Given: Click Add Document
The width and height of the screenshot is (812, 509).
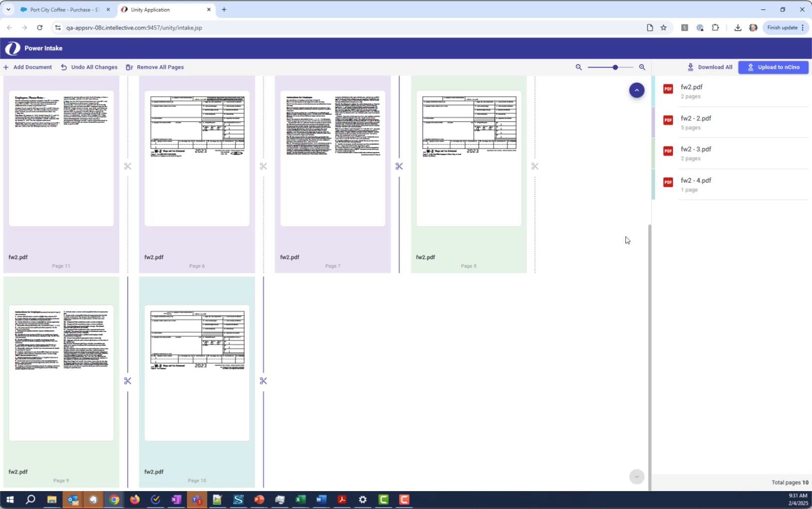Looking at the screenshot, I should 27,67.
